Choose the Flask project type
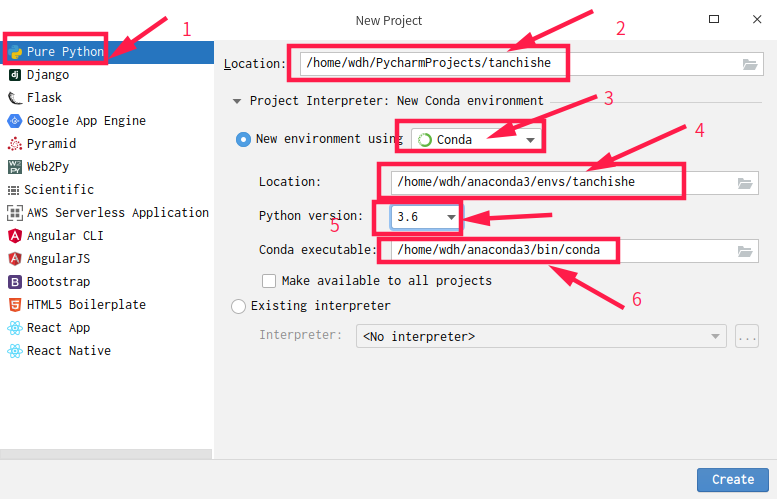This screenshot has height=499, width=777. pyautogui.click(x=107, y=98)
